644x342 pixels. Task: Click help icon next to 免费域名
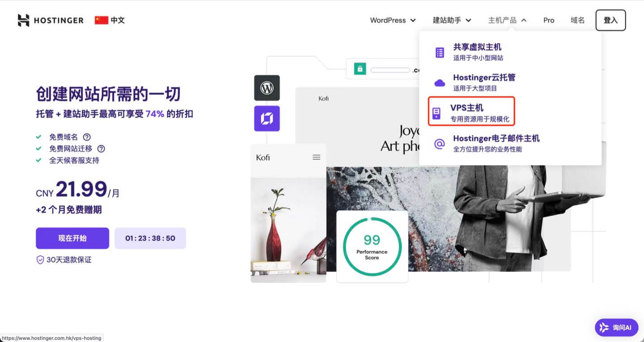[x=87, y=137]
